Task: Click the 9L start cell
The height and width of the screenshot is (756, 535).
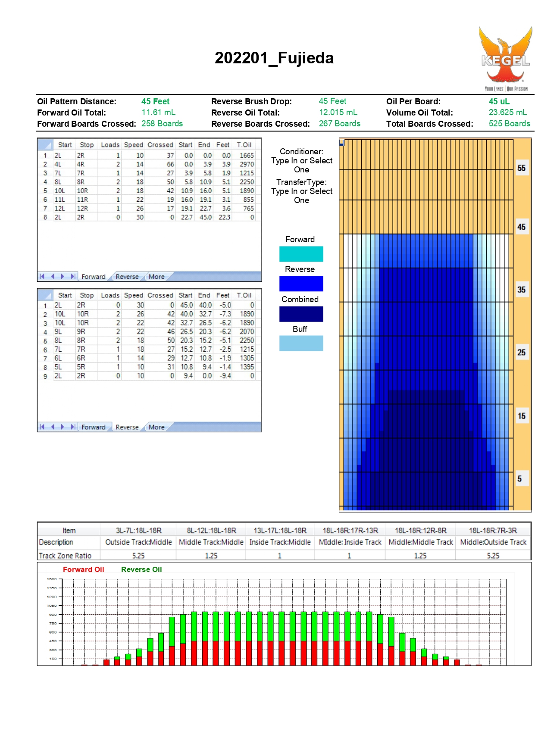Action: click(63, 331)
